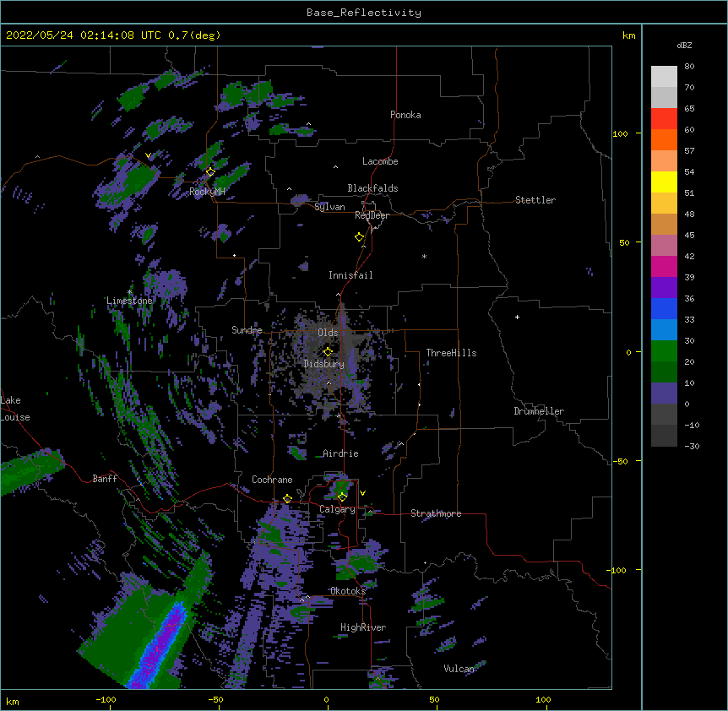Click the ThreeHills town label
The height and width of the screenshot is (711, 728).
point(451,353)
